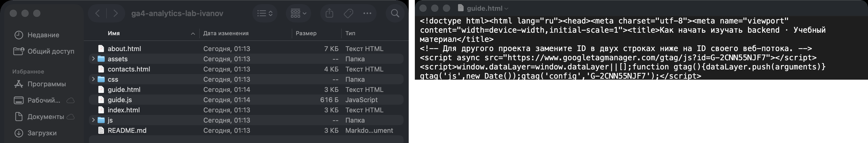
Task: Open Недавние in Finder sidebar
Action: click(x=44, y=35)
